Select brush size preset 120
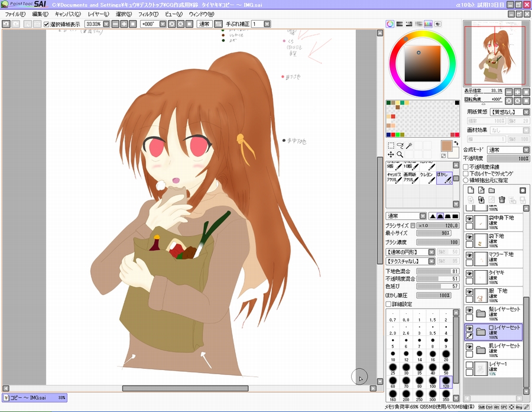532x412 pixels. coord(446,382)
